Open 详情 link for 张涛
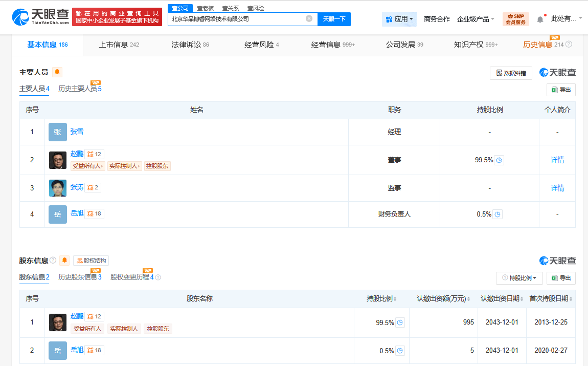The width and height of the screenshot is (588, 366). point(557,188)
